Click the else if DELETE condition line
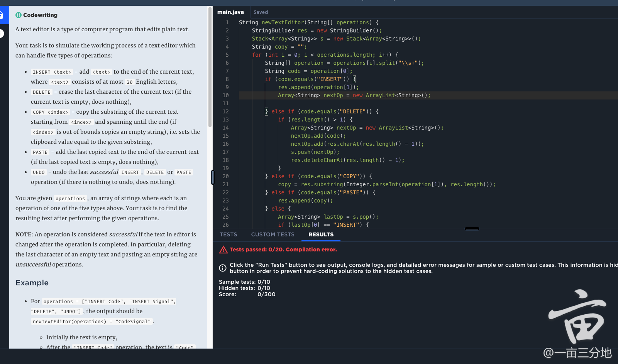The height and width of the screenshot is (364, 618). click(x=322, y=111)
